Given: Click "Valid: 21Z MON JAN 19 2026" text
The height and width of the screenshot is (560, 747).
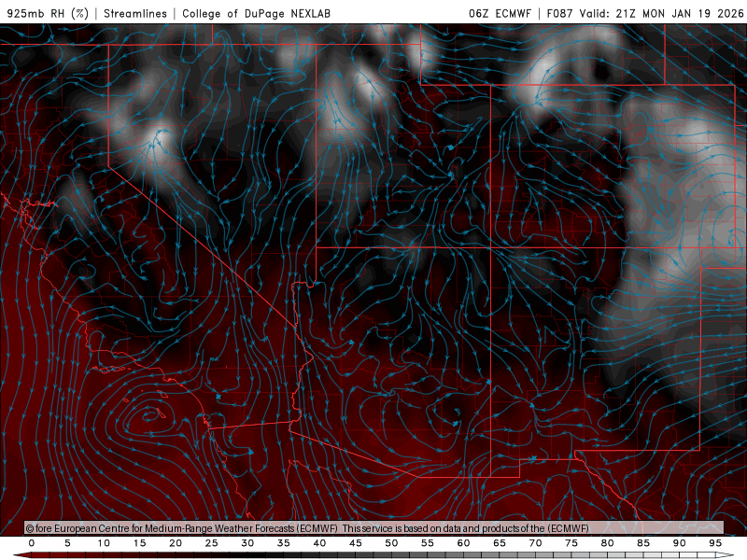Looking at the screenshot, I should [661, 13].
